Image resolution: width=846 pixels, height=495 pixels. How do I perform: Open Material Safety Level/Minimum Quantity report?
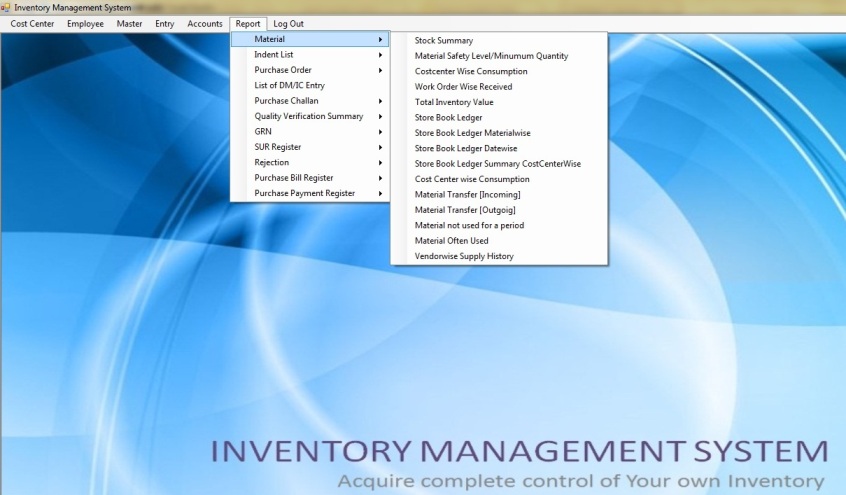[x=491, y=56]
